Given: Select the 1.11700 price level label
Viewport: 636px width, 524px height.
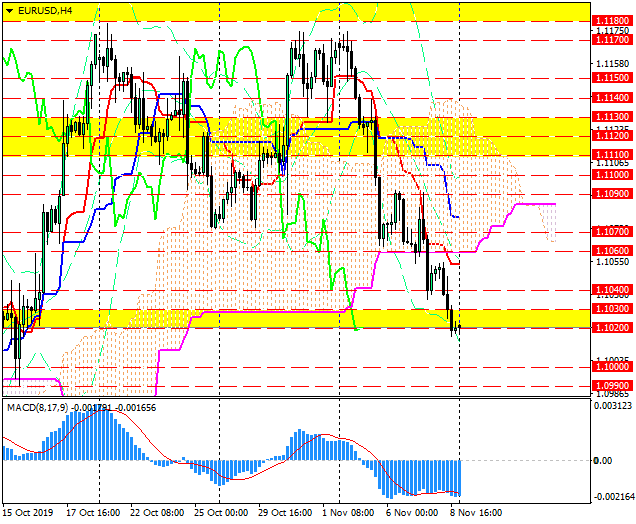Looking at the screenshot, I should point(610,40).
